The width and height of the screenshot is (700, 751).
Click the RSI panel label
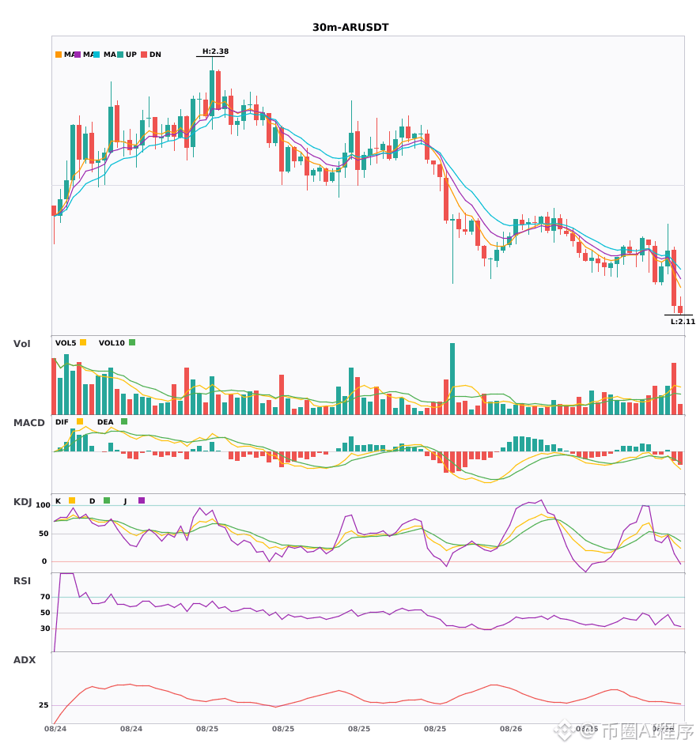coord(22,580)
